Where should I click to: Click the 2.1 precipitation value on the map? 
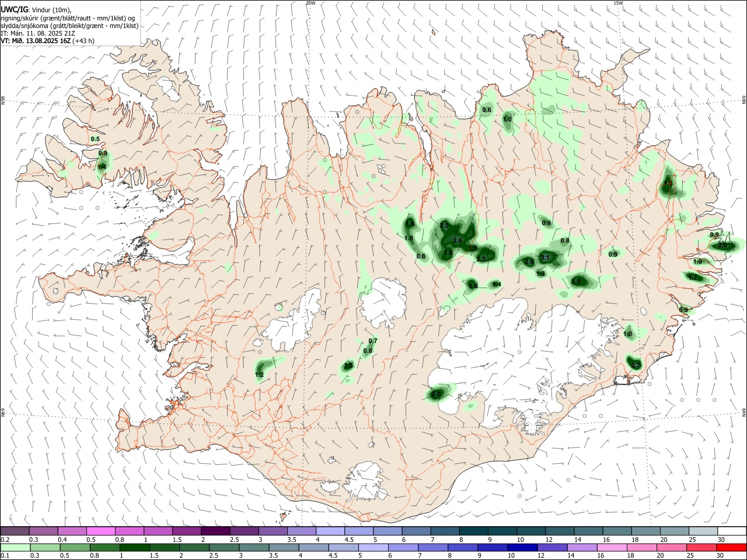[x=481, y=259]
